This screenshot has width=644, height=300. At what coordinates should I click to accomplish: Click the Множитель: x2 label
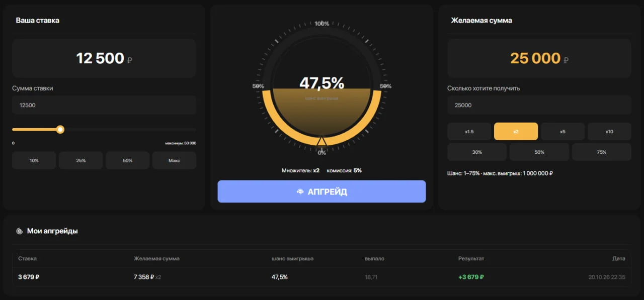301,170
